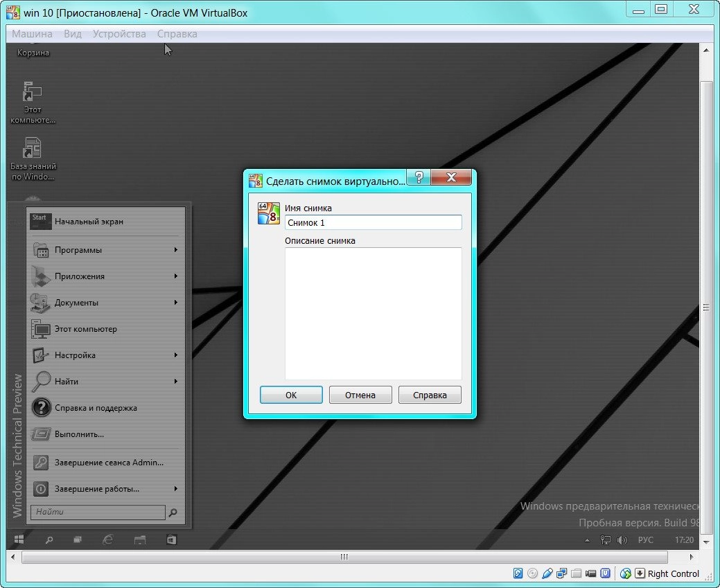Screen dimensions: 720x588
Task: Click the mouse integration icon in status bar
Action: pyautogui.click(x=625, y=573)
